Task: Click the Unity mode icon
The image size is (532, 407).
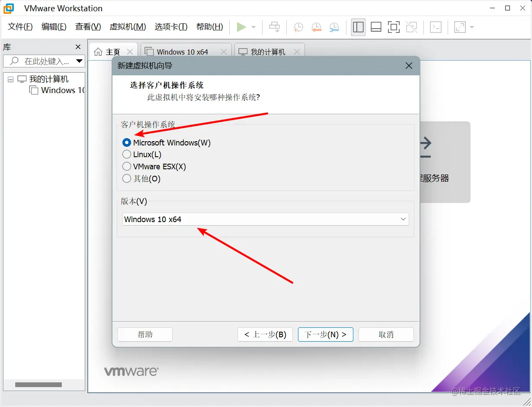Action: tap(412, 27)
